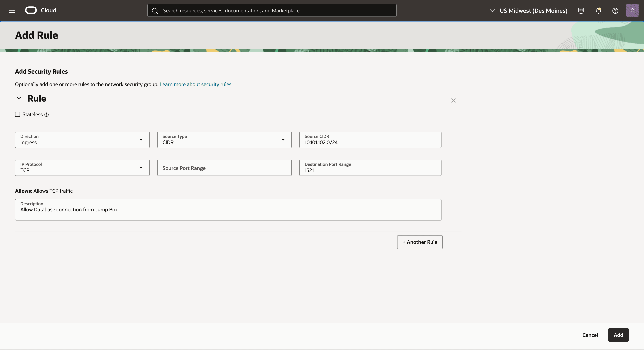Open the notifications bell

[x=599, y=11]
